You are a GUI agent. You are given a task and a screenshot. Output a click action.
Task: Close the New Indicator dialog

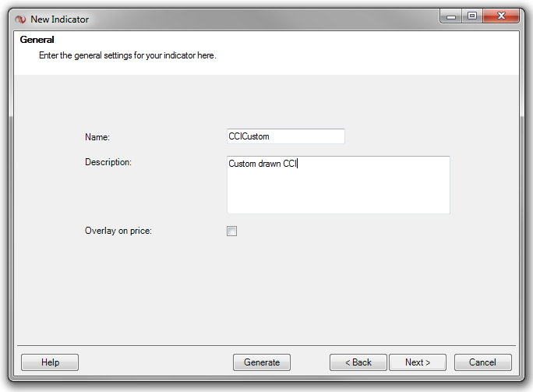501,16
